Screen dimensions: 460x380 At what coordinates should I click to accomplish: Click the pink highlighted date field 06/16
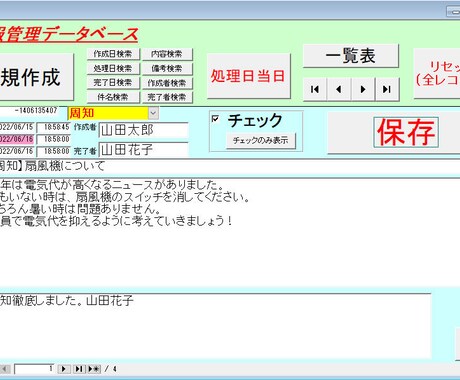17,139
